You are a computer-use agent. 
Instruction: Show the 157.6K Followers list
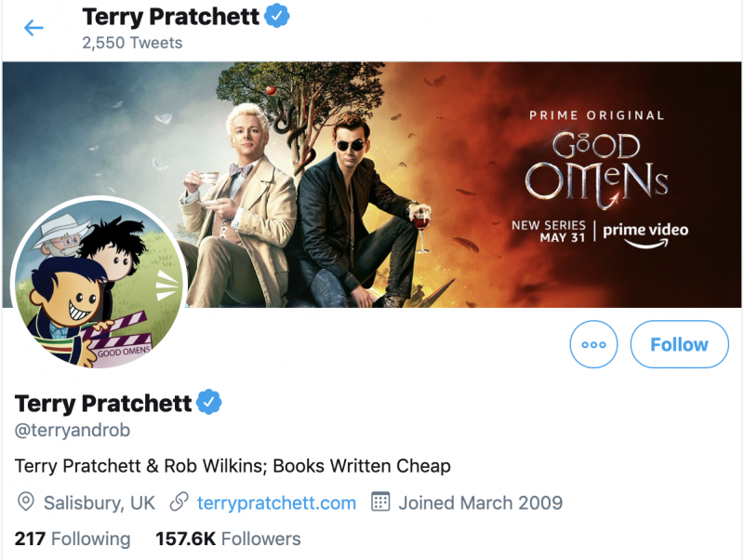click(x=228, y=539)
